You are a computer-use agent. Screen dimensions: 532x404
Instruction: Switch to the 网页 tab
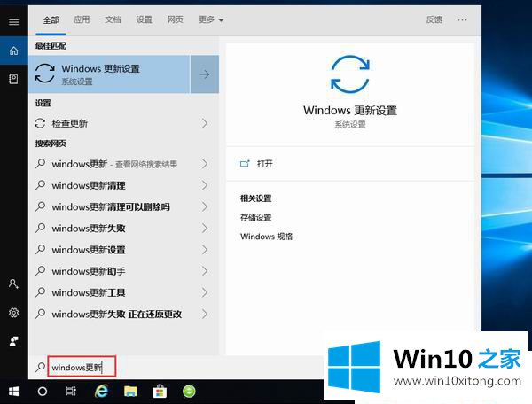[176, 19]
